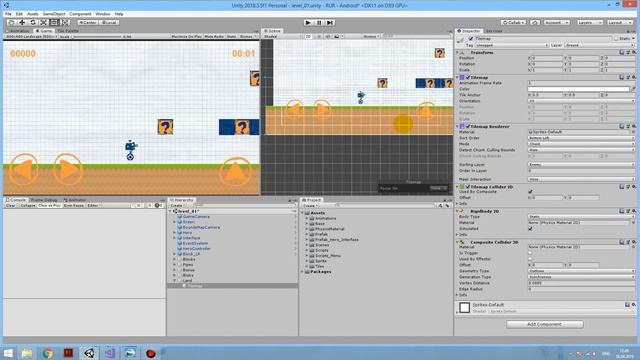Select the Rotate tool in the toolbar

click(33, 22)
